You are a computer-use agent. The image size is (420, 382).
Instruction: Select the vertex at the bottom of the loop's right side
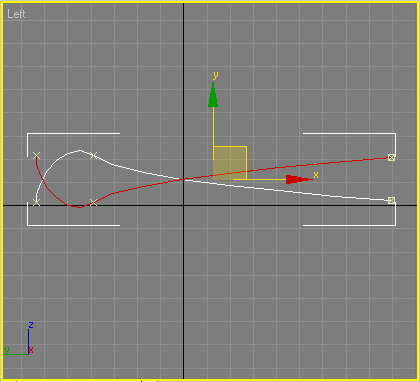[x=94, y=202]
